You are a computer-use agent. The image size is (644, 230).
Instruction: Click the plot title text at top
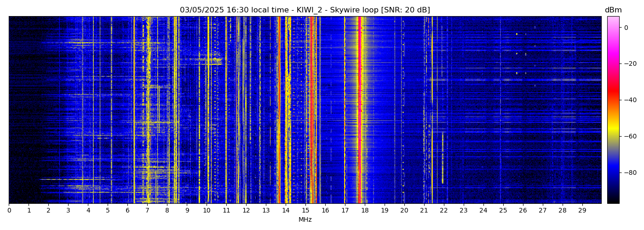pos(305,10)
